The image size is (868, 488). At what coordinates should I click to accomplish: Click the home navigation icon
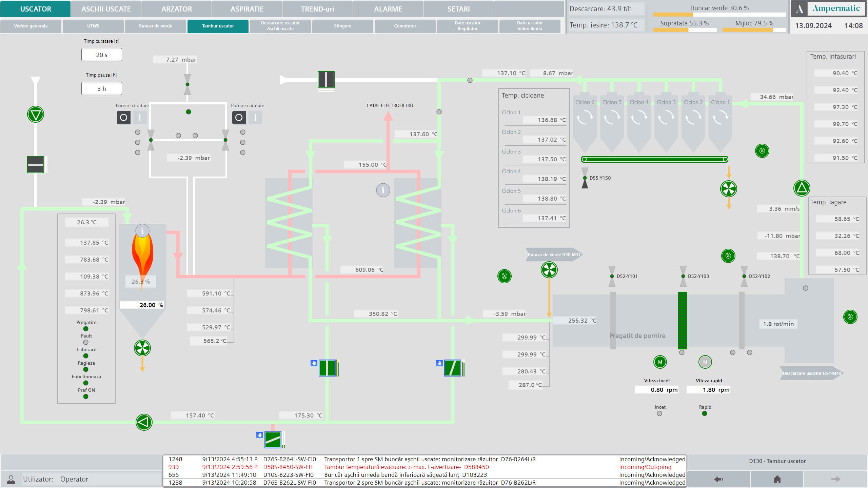pyautogui.click(x=777, y=479)
